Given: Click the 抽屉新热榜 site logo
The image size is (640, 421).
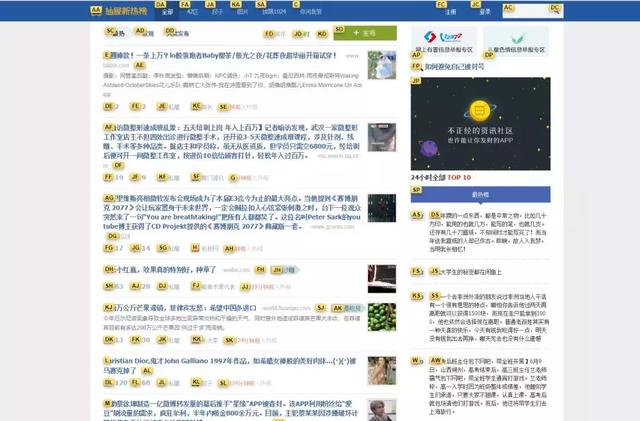Looking at the screenshot, I should point(119,11).
